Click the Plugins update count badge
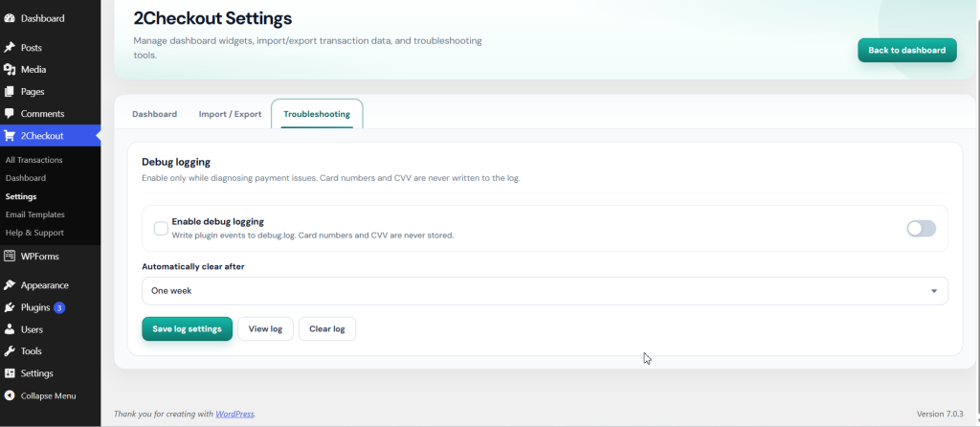The width and height of the screenshot is (980, 427). (59, 307)
